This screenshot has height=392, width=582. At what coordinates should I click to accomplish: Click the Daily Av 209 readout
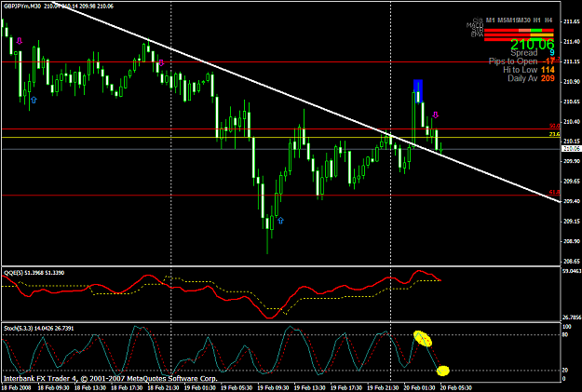531,78
